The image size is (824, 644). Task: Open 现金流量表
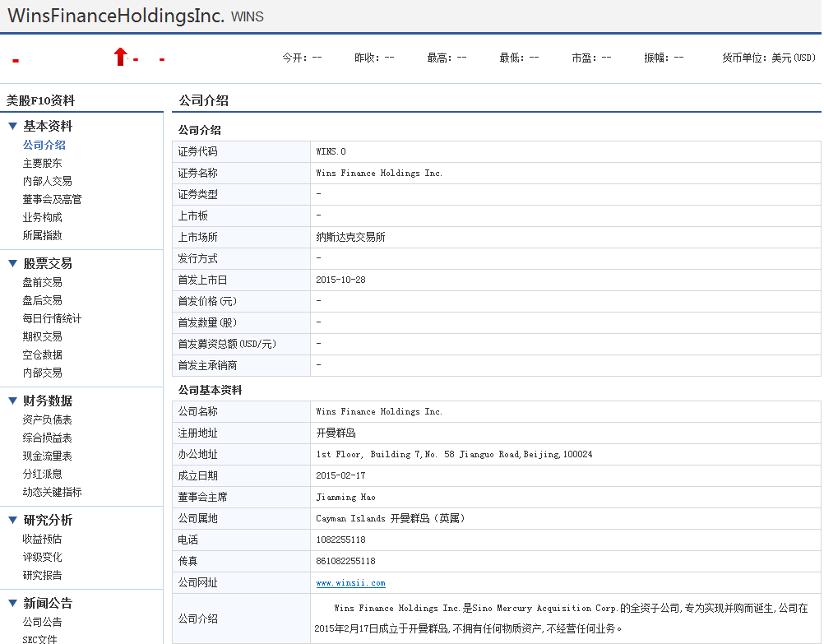click(x=48, y=456)
